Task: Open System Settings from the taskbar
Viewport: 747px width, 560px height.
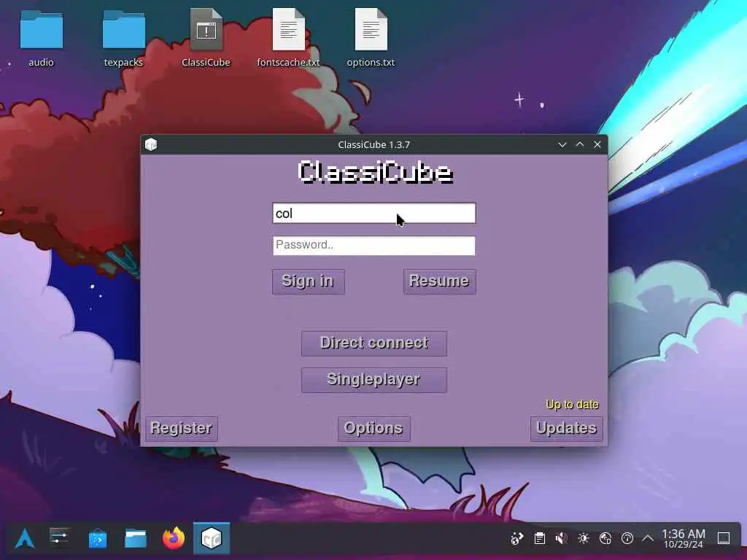Action: point(60,539)
